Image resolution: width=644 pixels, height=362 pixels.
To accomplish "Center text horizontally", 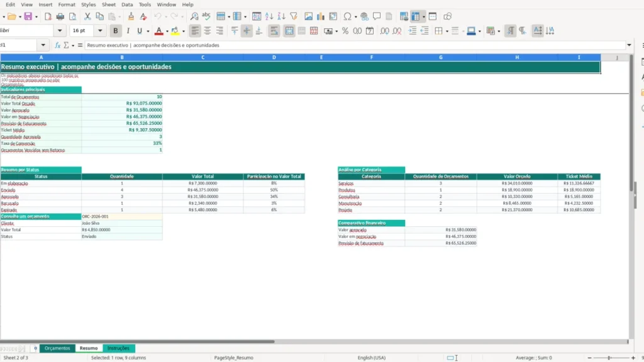I will (x=208, y=31).
